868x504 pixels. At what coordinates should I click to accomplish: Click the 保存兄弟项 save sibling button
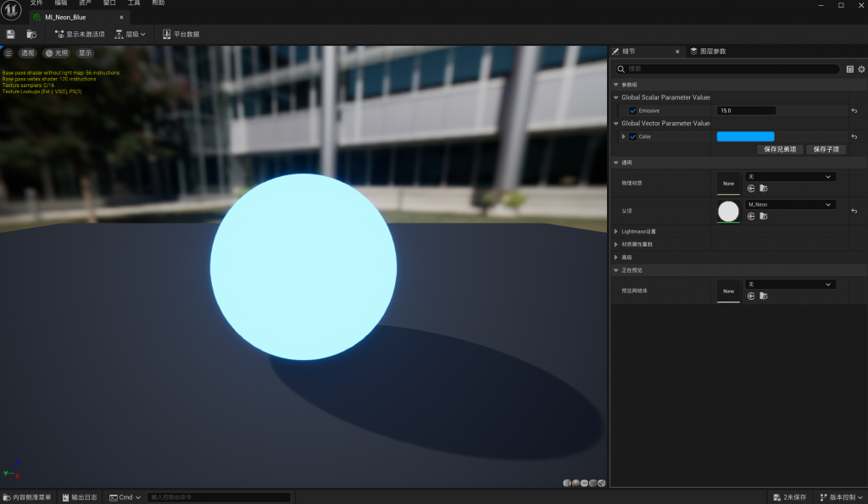pos(780,149)
